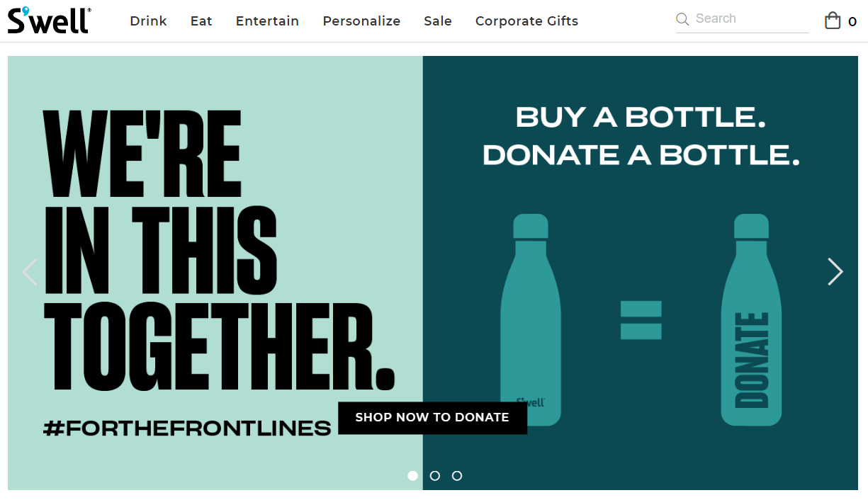
Task: Select the first carousel dot
Action: click(413, 476)
